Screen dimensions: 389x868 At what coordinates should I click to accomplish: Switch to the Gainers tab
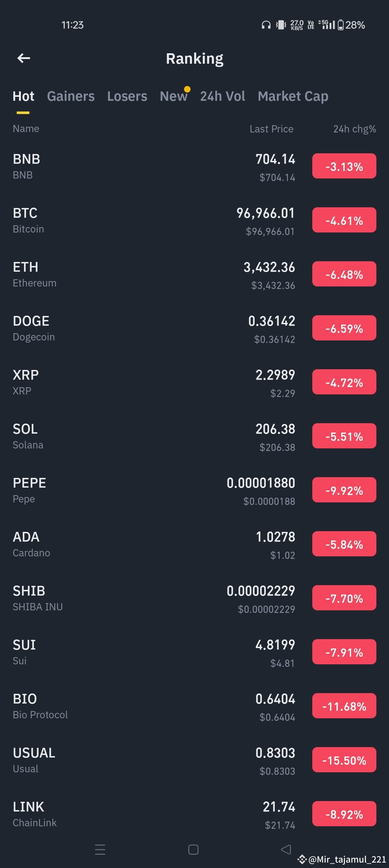[x=71, y=96]
